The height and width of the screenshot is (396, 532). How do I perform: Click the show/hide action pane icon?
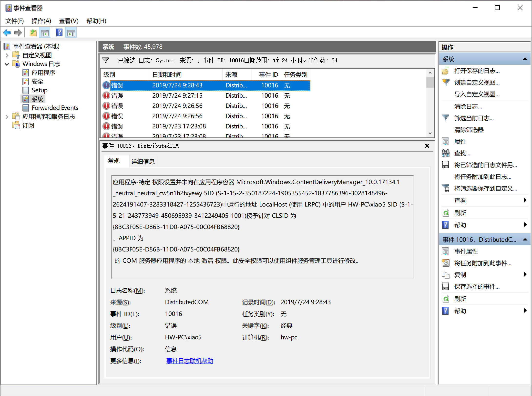[71, 32]
